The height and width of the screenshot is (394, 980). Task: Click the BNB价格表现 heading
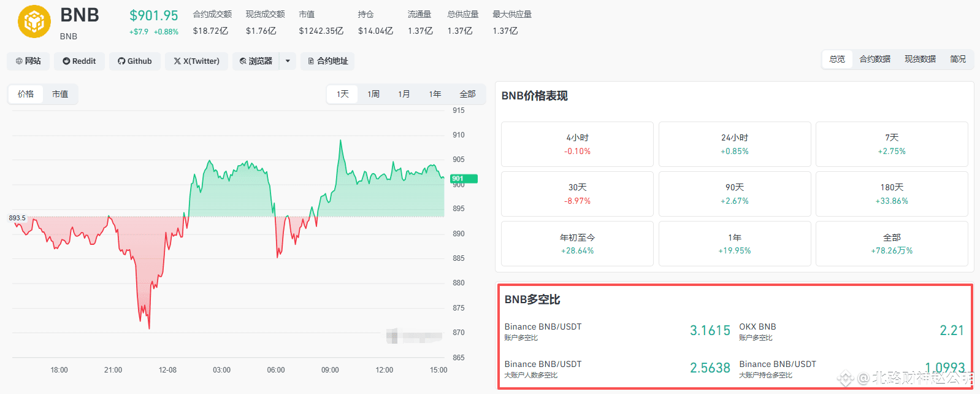pyautogui.click(x=535, y=96)
